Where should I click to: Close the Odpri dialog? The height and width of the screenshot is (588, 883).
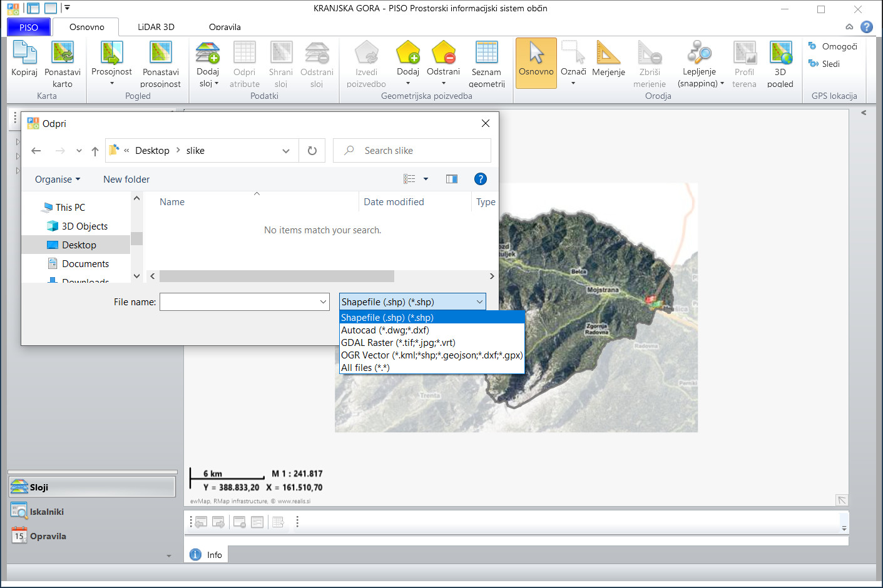486,123
